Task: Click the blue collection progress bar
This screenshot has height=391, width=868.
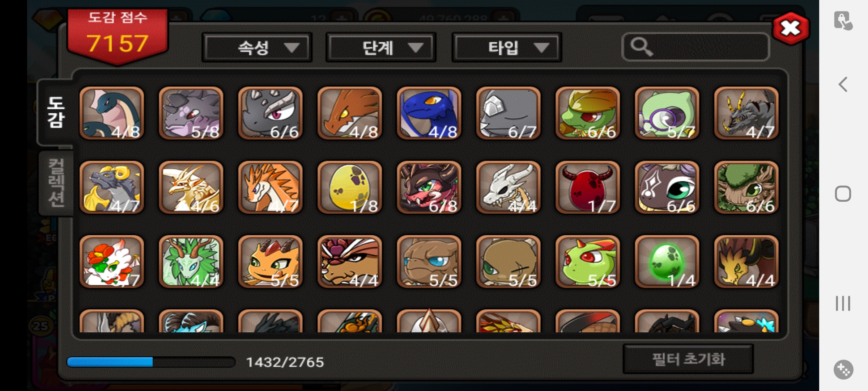Action: point(151,362)
